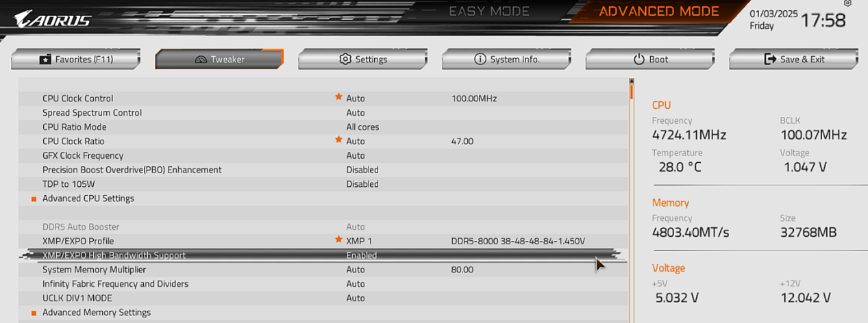Image resolution: width=868 pixels, height=323 pixels.
Task: Click the gear icon above the clock
Action: [848, 4]
